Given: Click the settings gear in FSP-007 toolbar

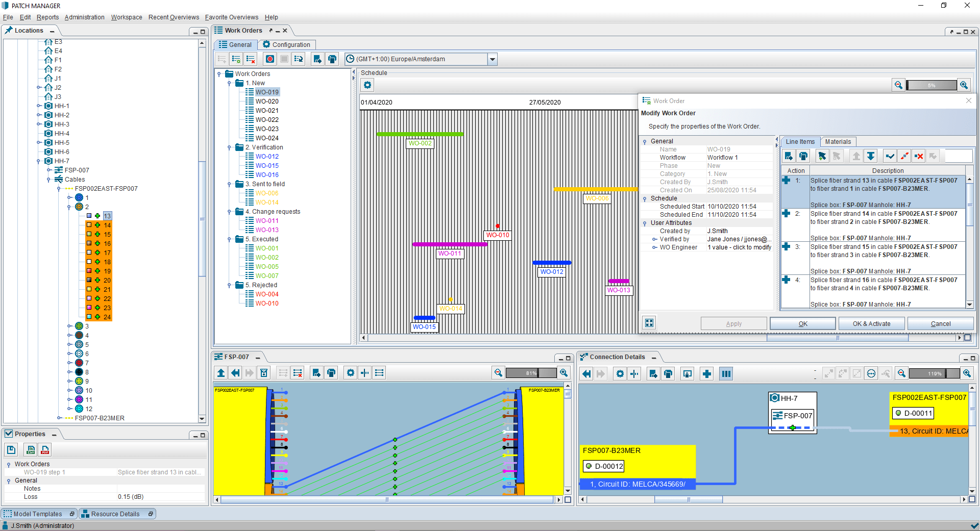Looking at the screenshot, I should (351, 373).
